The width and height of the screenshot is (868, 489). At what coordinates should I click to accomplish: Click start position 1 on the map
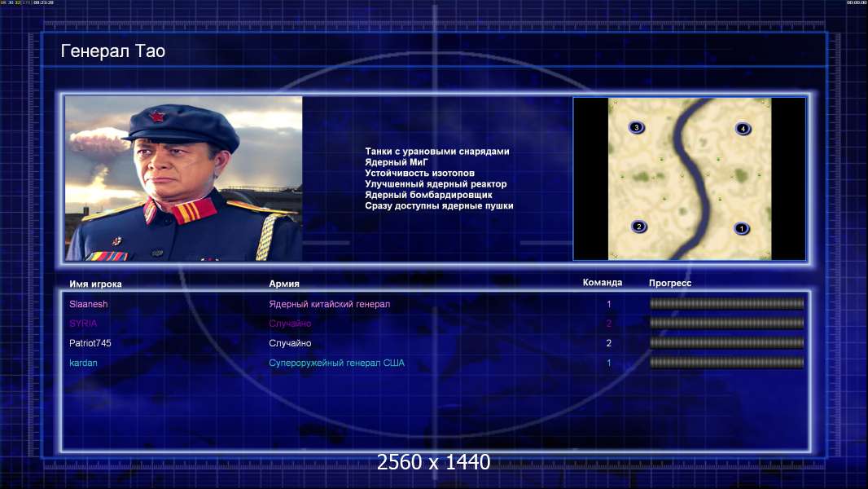pos(742,228)
